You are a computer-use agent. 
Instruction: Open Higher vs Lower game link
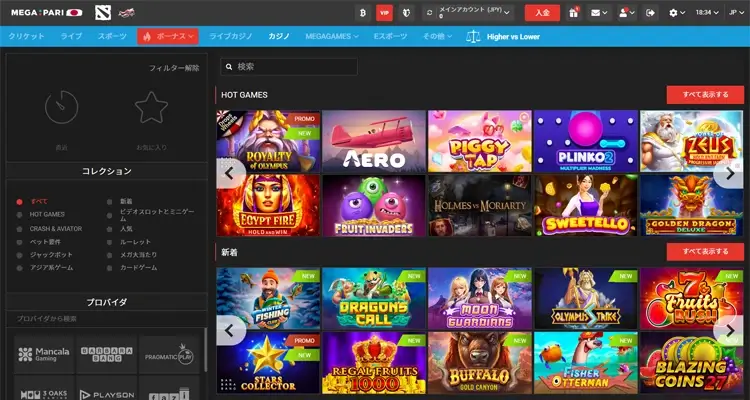click(x=513, y=36)
